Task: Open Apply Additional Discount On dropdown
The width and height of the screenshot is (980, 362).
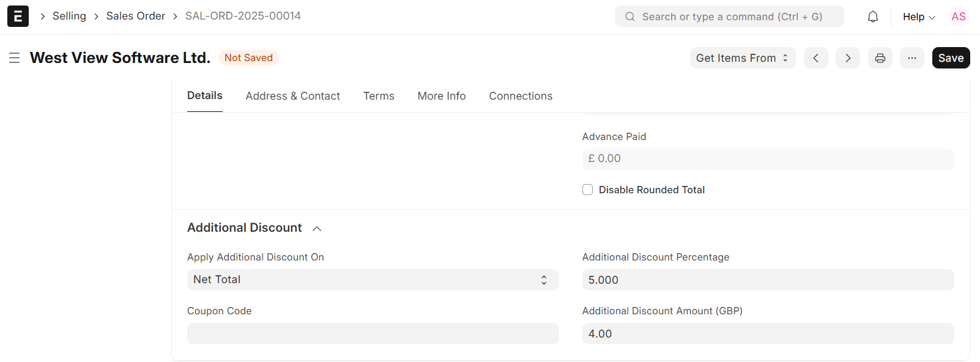Action: (x=373, y=279)
